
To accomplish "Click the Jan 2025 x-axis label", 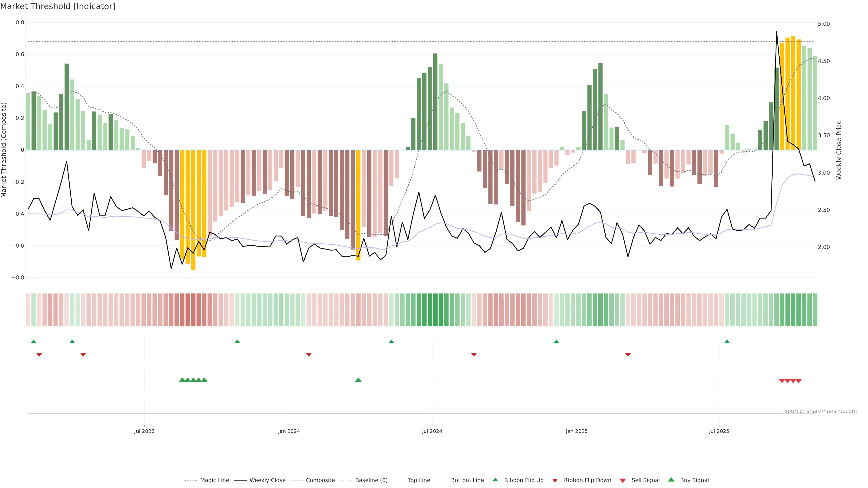I will pyautogui.click(x=577, y=431).
